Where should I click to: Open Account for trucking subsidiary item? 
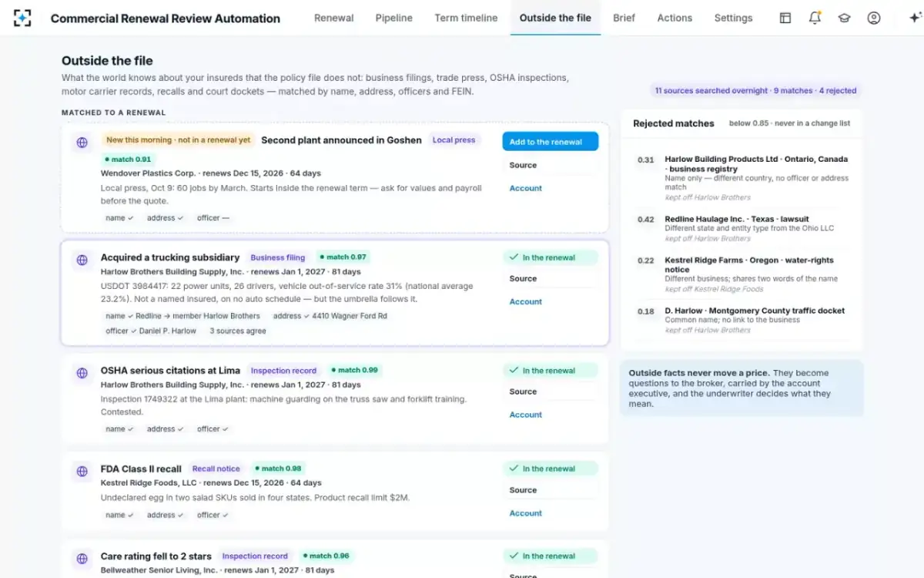coord(550,301)
